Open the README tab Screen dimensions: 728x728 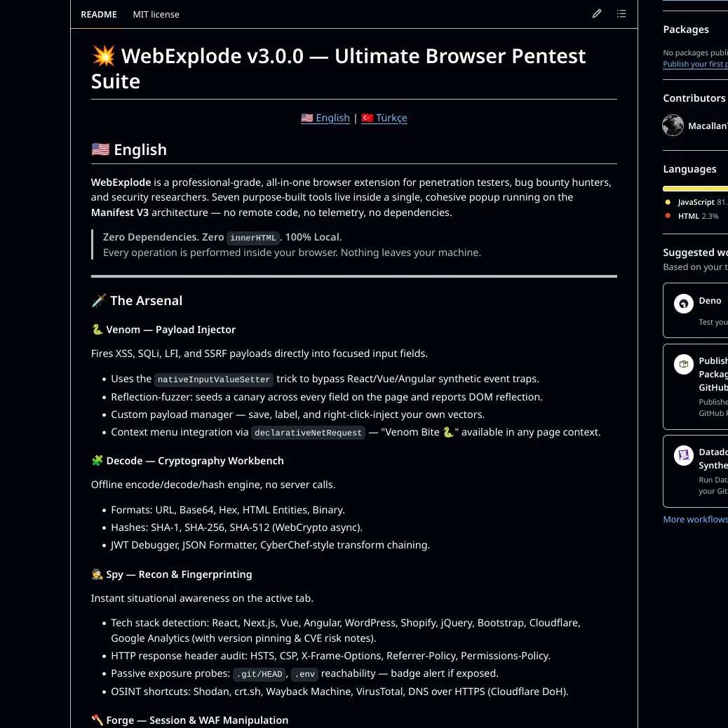[x=98, y=15]
